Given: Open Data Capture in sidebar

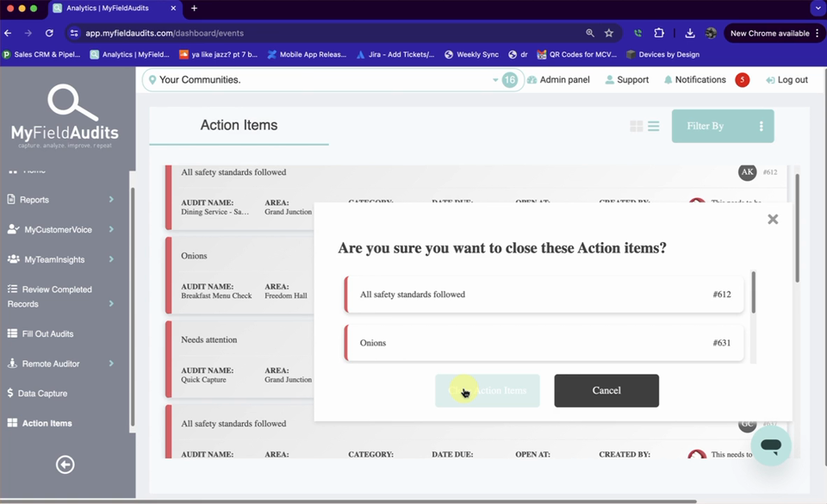Looking at the screenshot, I should 37,393.
